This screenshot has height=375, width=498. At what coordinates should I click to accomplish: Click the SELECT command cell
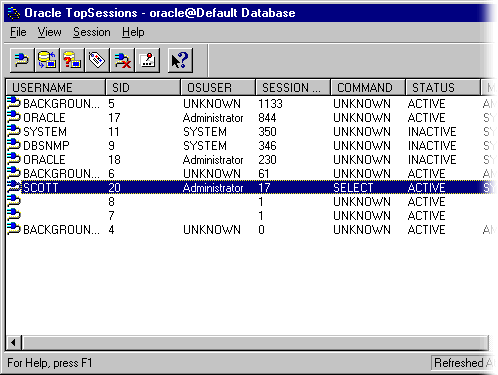[353, 188]
